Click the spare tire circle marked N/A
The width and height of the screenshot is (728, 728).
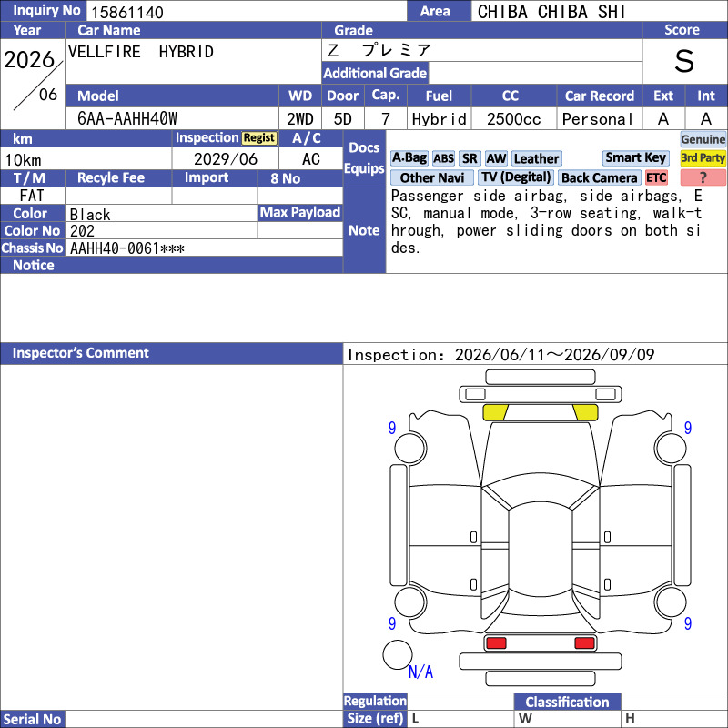click(x=398, y=654)
